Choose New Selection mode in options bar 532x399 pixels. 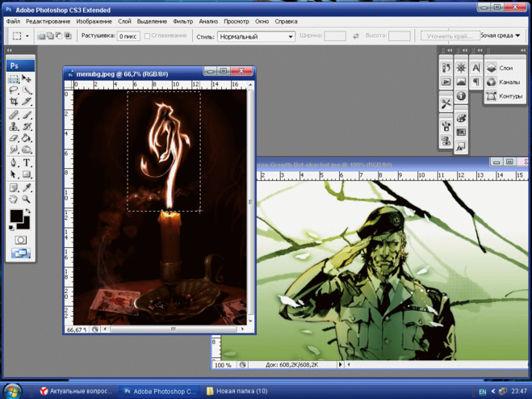tap(41, 36)
